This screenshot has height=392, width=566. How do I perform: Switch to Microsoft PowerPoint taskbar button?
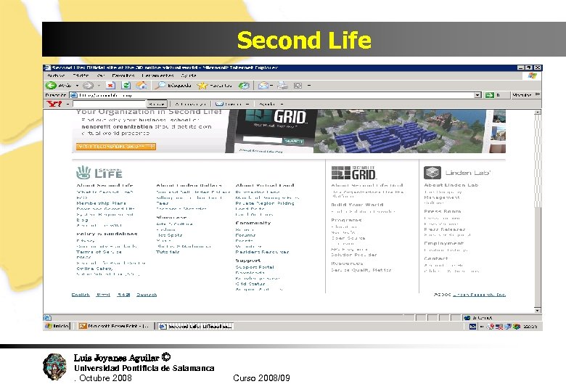coord(115,327)
